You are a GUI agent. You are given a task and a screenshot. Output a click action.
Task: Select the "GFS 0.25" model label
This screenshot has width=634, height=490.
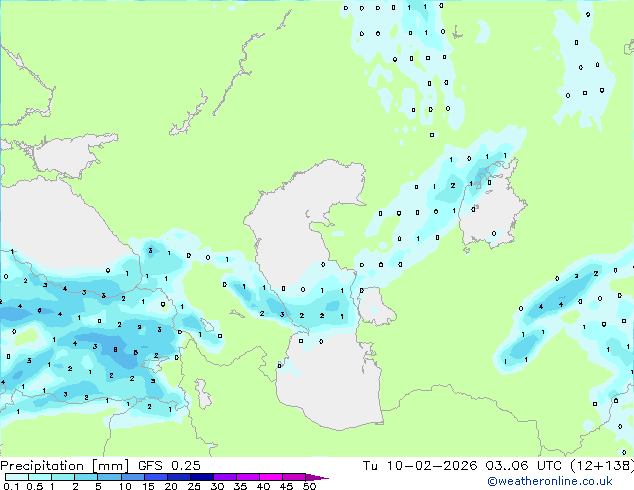[x=169, y=466]
